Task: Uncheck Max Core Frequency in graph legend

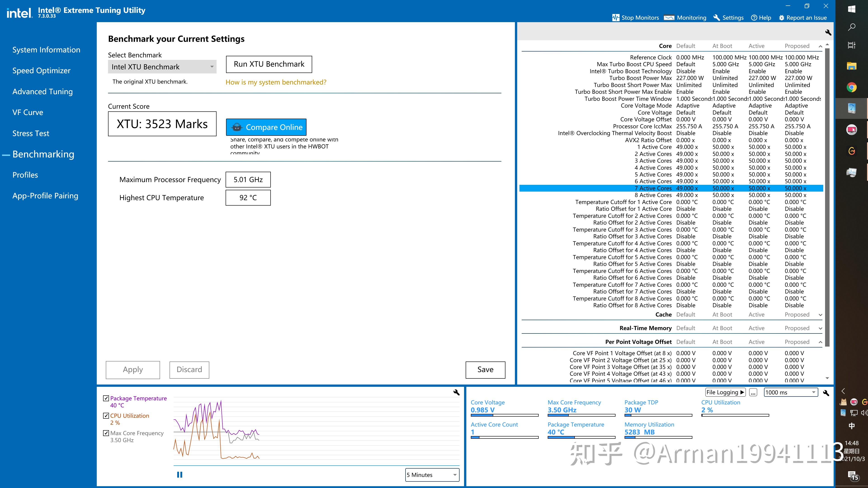Action: (106, 433)
